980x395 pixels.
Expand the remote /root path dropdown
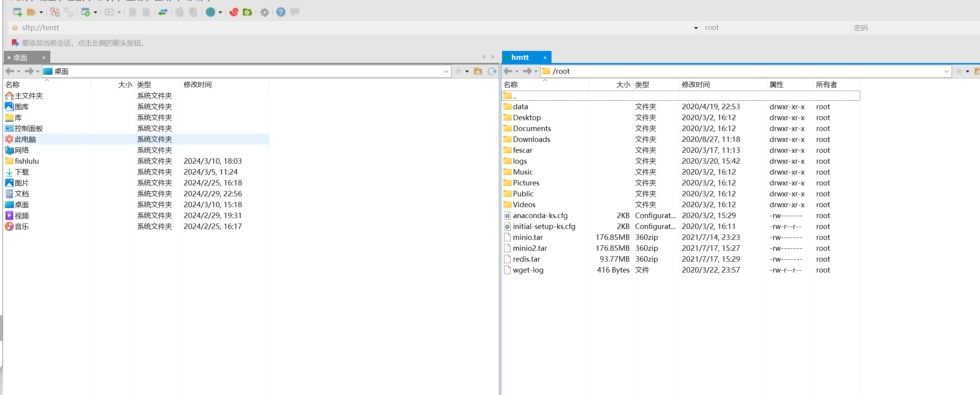(947, 71)
